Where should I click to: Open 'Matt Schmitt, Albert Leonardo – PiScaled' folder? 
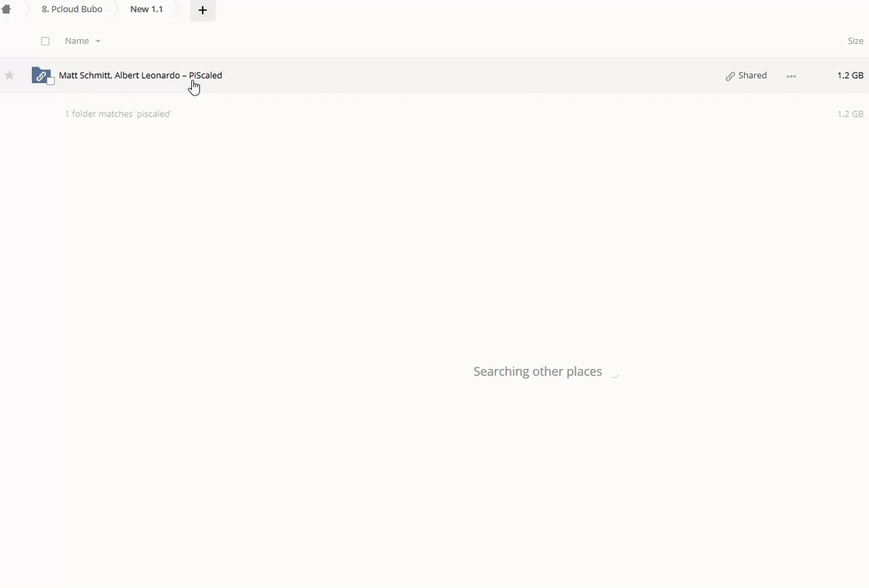point(140,75)
